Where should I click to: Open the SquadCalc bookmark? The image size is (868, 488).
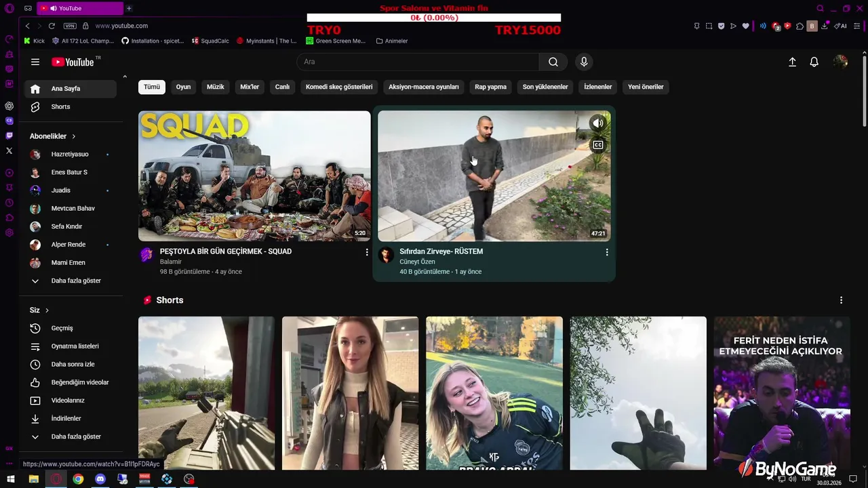click(210, 41)
